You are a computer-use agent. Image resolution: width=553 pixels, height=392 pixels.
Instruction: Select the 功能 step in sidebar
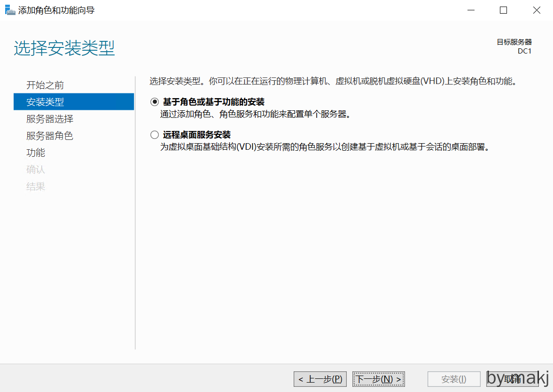coord(36,152)
